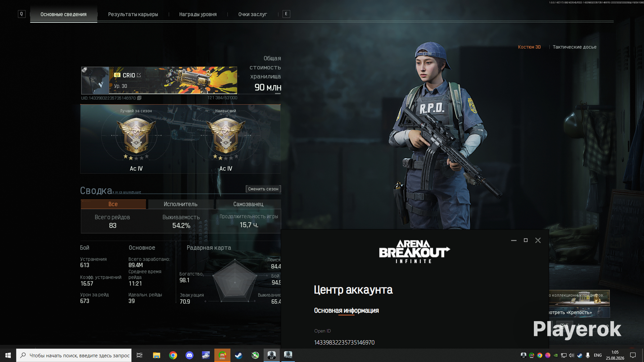Image resolution: width=644 pixels, height=362 pixels.
Task: Click the radar map pentagon chart
Action: pyautogui.click(x=235, y=281)
